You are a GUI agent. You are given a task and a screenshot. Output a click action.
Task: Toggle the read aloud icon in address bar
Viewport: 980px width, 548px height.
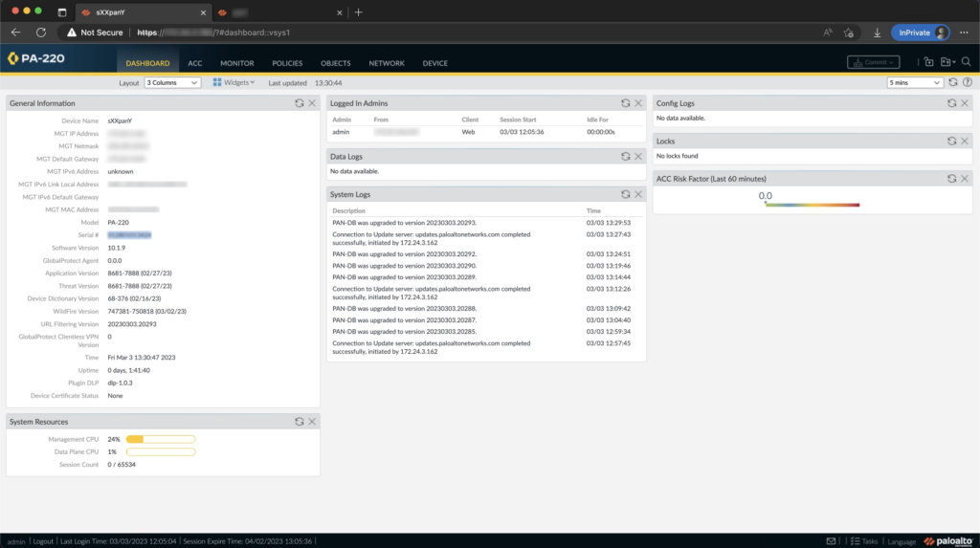click(x=828, y=33)
